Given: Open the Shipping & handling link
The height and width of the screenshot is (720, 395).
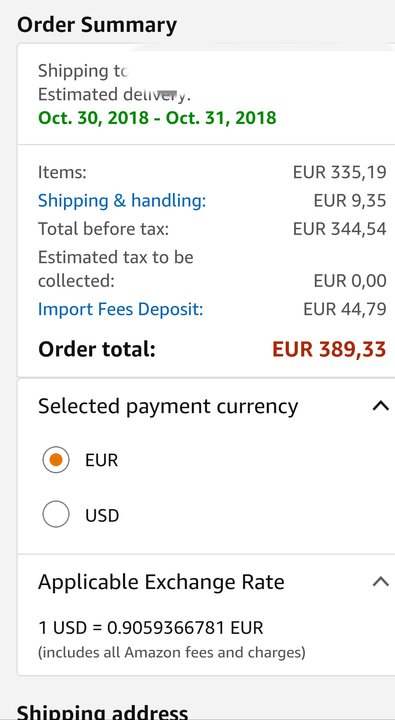Looking at the screenshot, I should pos(122,201).
